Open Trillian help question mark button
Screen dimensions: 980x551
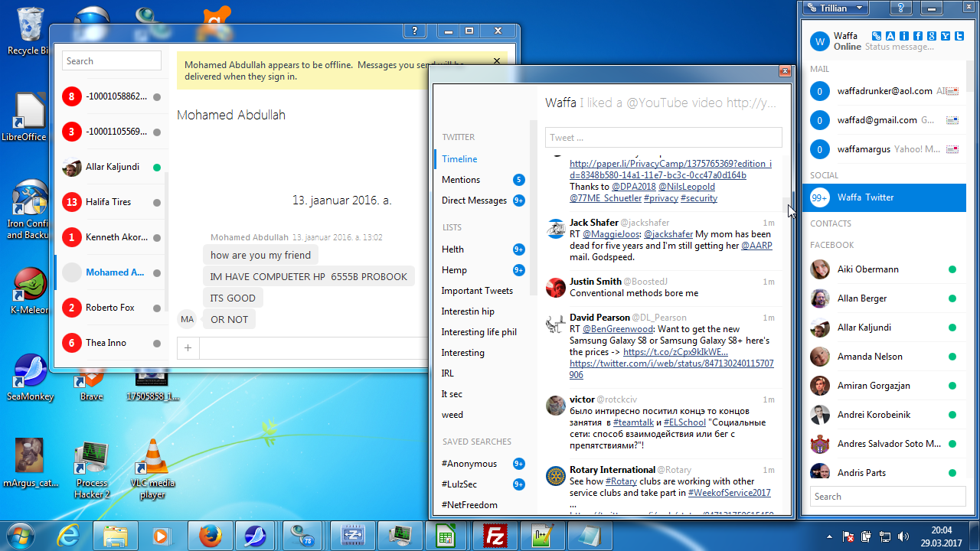pyautogui.click(x=902, y=8)
